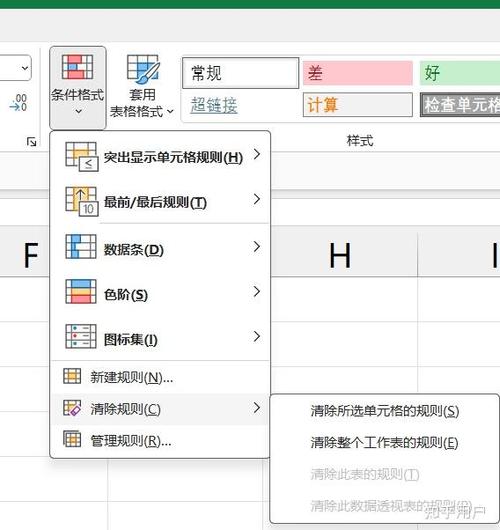Apply the grey 检查单元格 cell style
This screenshot has height=530, width=500.
point(460,104)
